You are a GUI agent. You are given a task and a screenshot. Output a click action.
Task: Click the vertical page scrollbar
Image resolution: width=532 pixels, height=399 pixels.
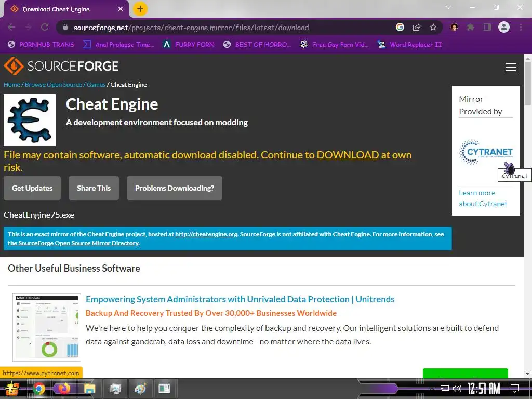pos(528,84)
